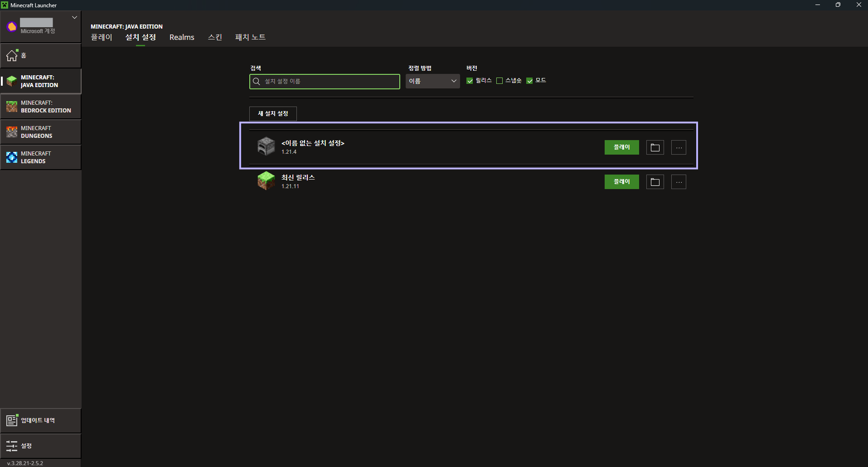Go to the 홈 sidebar entry

41,55
